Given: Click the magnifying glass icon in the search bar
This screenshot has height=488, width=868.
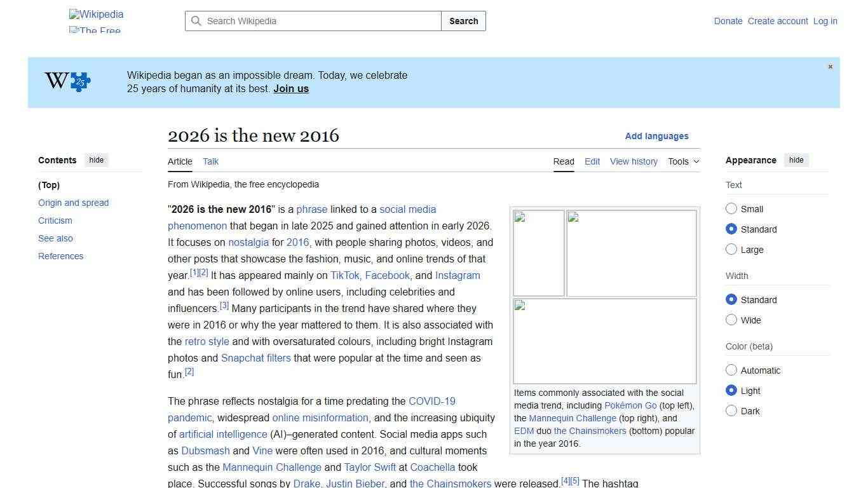Looking at the screenshot, I should tap(197, 21).
